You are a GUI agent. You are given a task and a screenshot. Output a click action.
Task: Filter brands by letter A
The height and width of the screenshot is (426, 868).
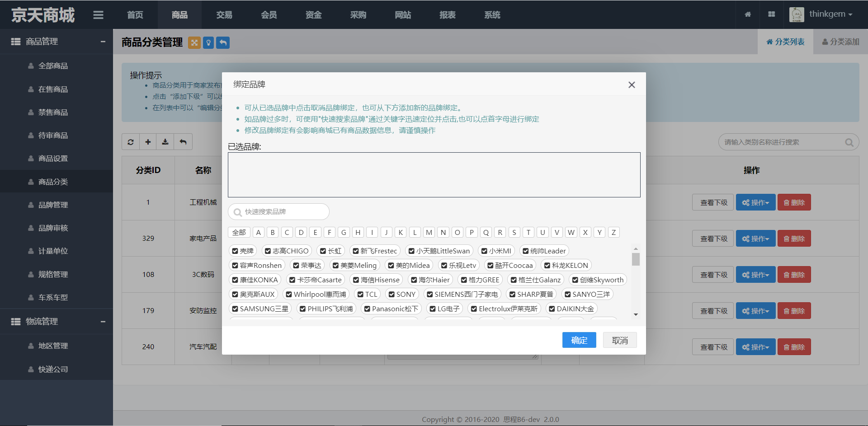point(259,232)
